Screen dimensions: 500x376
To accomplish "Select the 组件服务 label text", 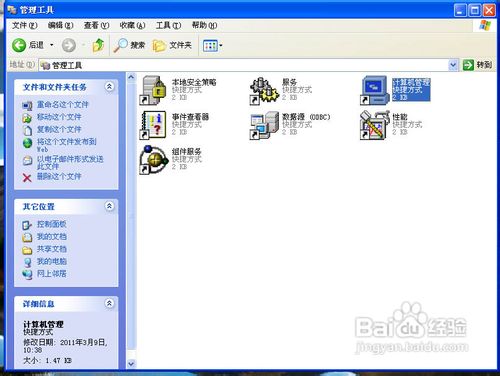I will tap(186, 151).
